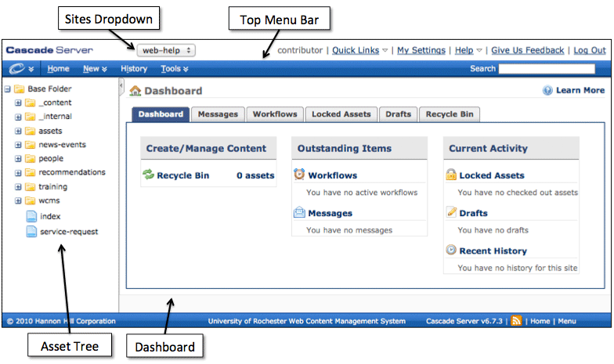Open the Messages link under Outstanding Items
Viewport: 614px width, 364px height.
[330, 213]
